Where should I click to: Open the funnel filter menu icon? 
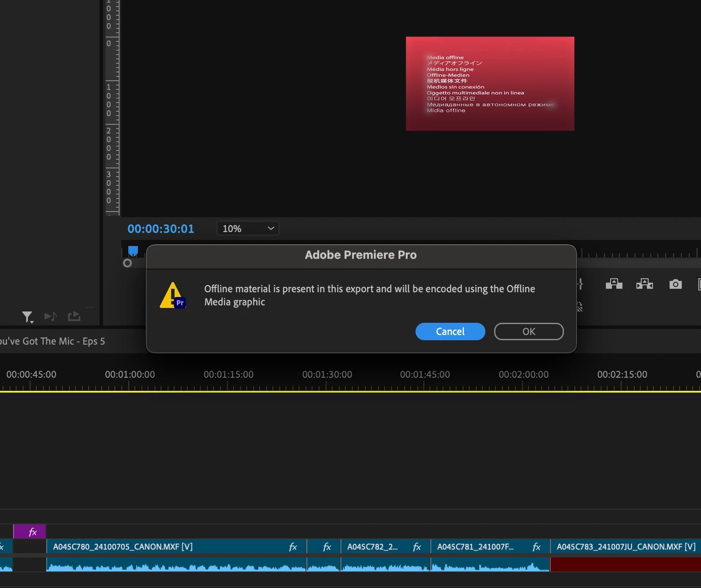click(27, 317)
